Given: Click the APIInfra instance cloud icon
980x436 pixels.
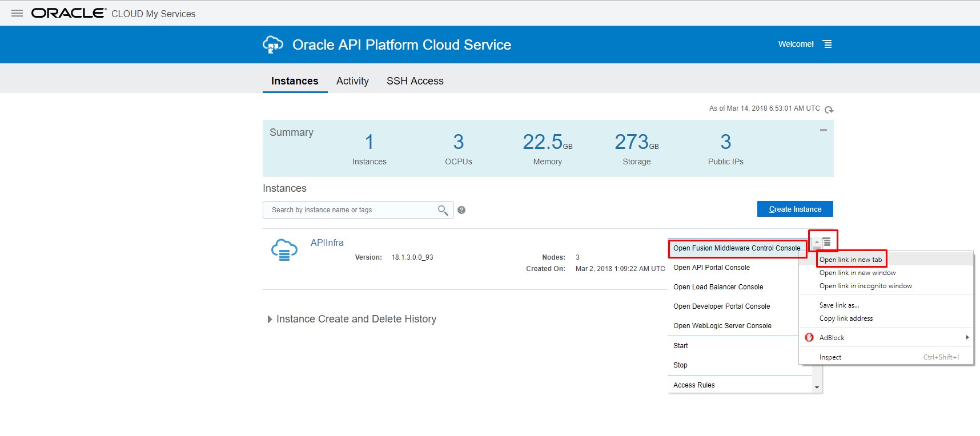Looking at the screenshot, I should (x=284, y=250).
